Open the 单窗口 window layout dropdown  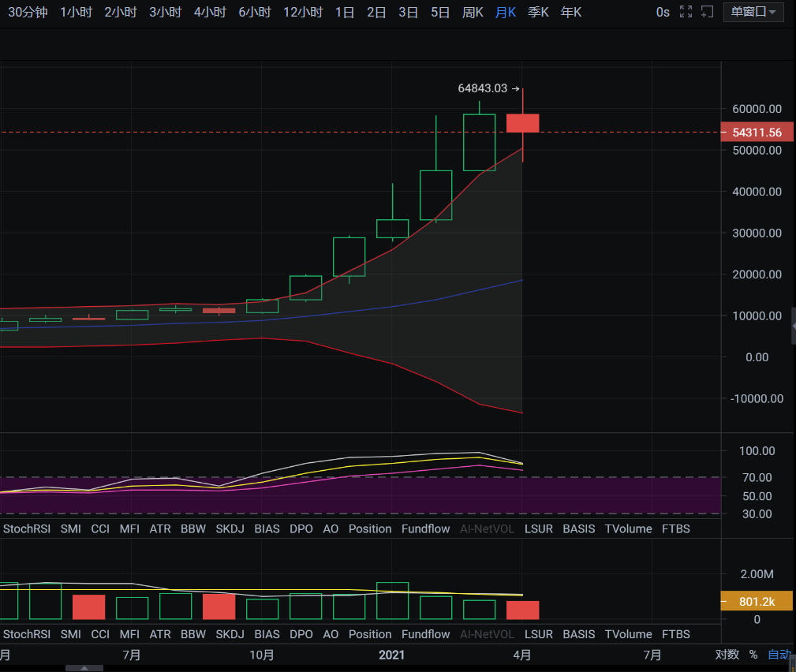(752, 12)
